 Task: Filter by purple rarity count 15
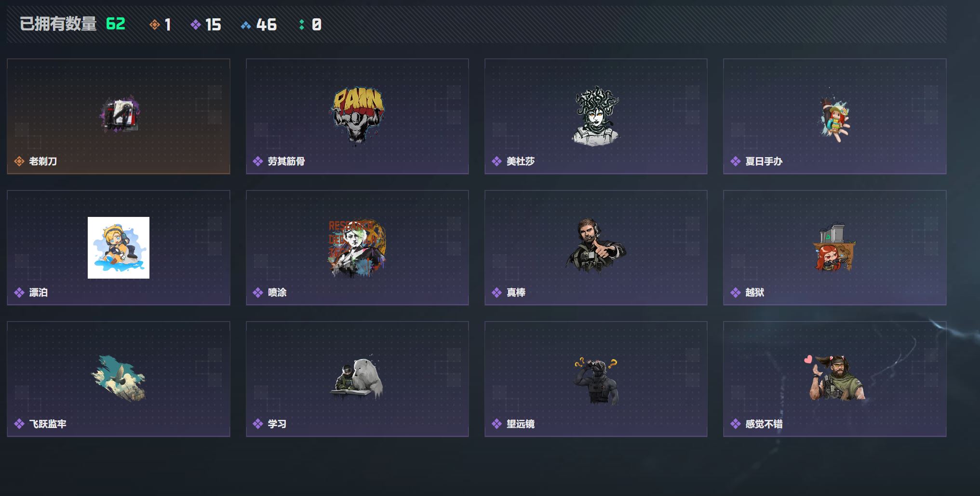(x=206, y=25)
